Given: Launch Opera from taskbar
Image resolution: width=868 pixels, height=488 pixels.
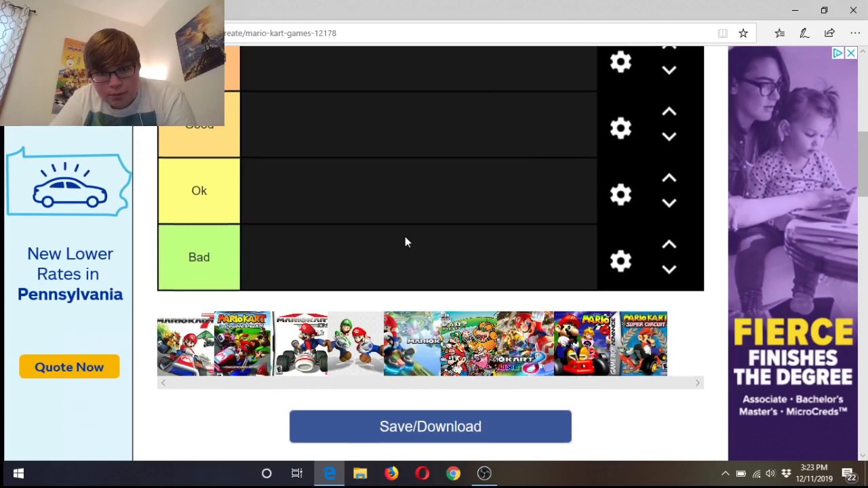Looking at the screenshot, I should [422, 474].
